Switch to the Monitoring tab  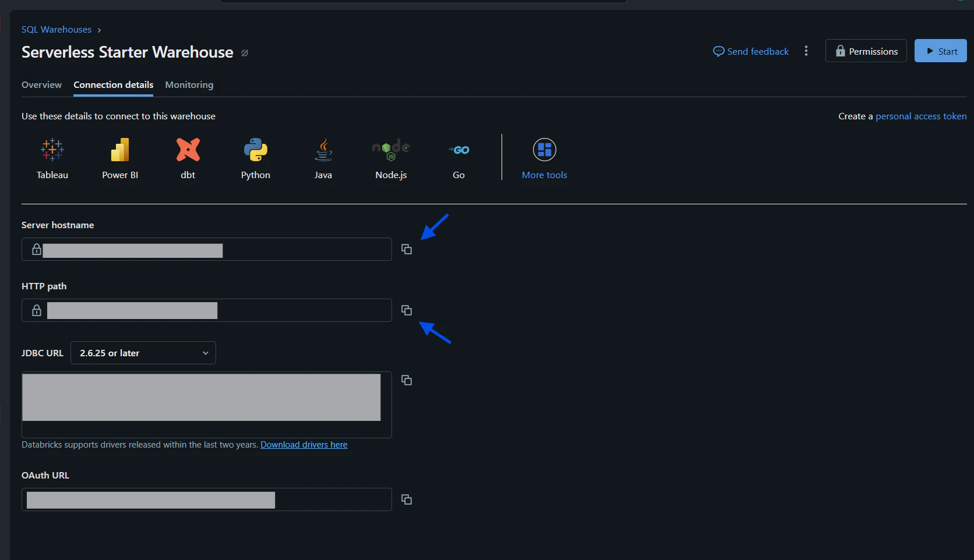[x=189, y=85]
